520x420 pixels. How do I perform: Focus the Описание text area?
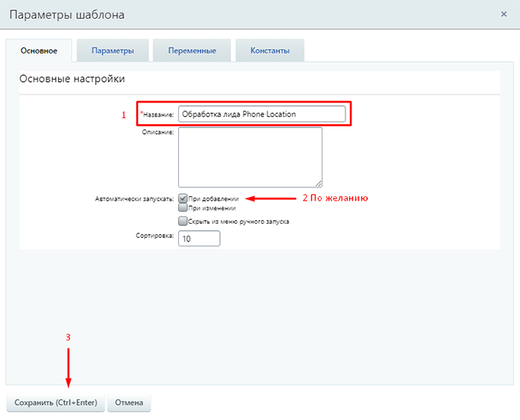pos(250,157)
